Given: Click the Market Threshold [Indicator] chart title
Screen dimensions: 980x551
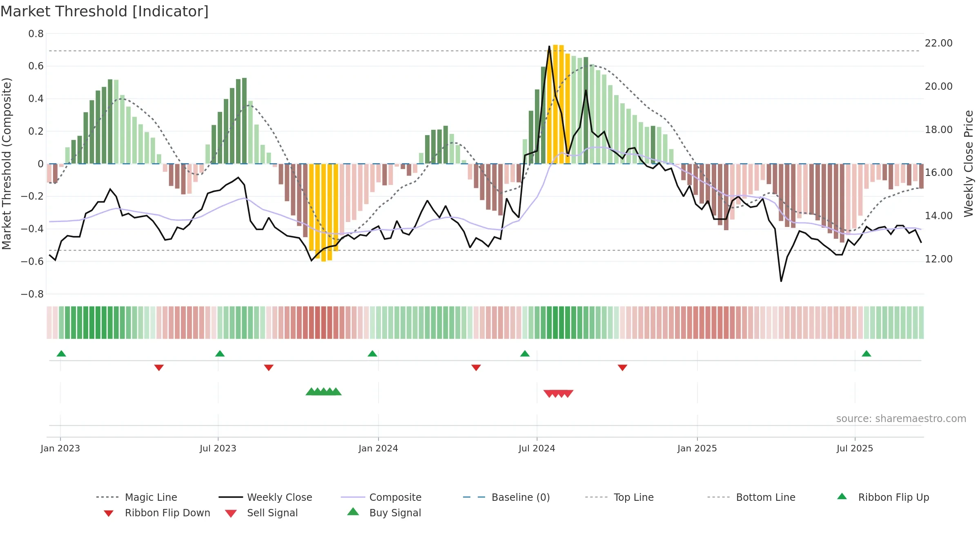Looking at the screenshot, I should tap(105, 11).
